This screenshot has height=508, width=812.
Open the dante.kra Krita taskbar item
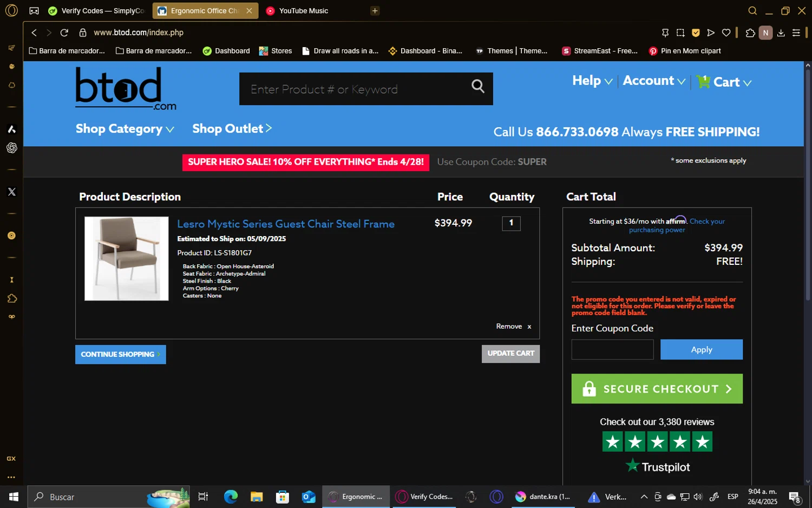543,497
